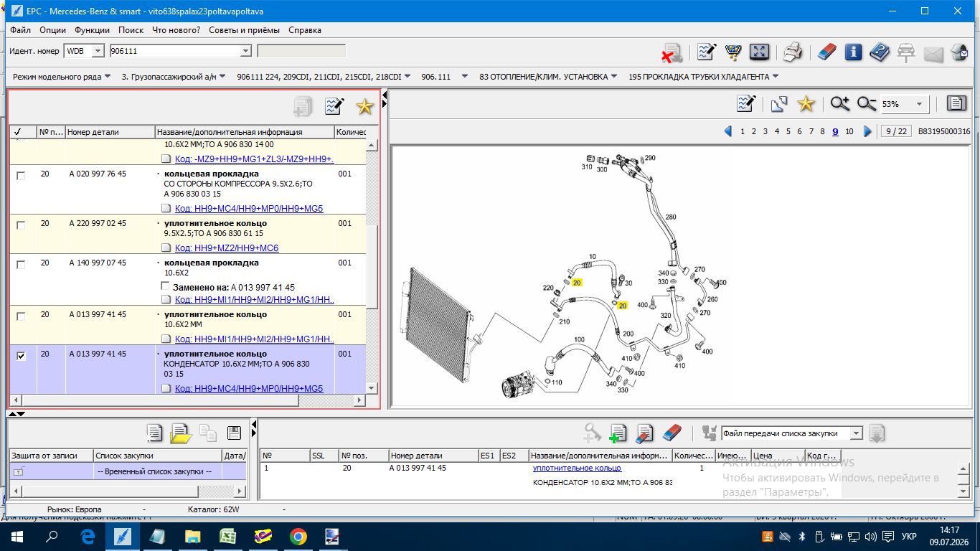Open the 'Режим модельного ряда' dropdown

click(x=108, y=77)
